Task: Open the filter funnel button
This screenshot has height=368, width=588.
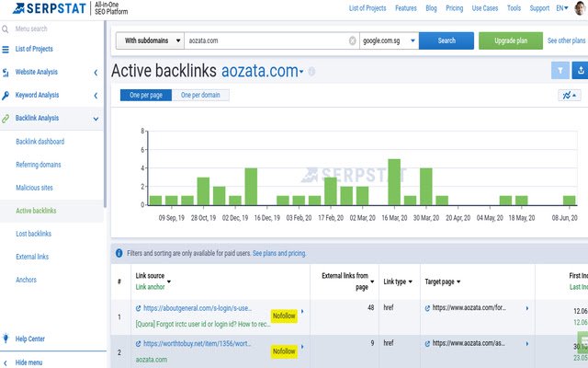Action: [560, 70]
